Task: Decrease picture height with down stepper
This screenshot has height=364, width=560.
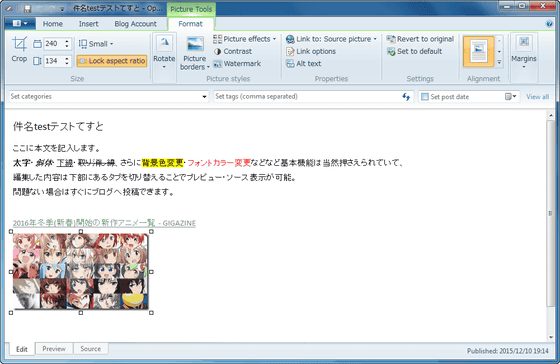Action: (67, 64)
